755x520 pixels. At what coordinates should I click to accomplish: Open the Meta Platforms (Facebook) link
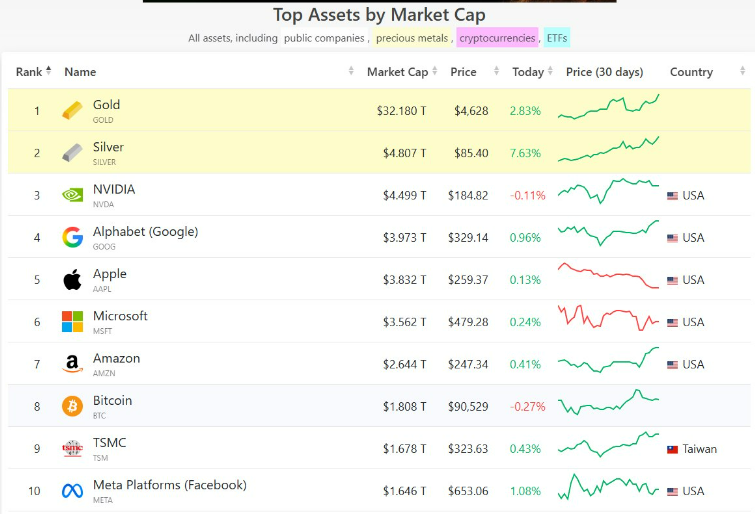(x=169, y=485)
